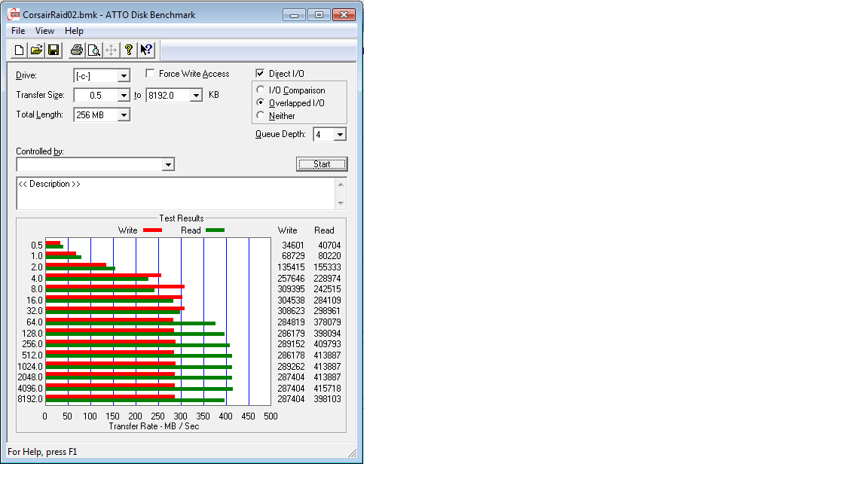The height and width of the screenshot is (488, 868).
Task: Select the Neither radio button
Action: coord(260,115)
